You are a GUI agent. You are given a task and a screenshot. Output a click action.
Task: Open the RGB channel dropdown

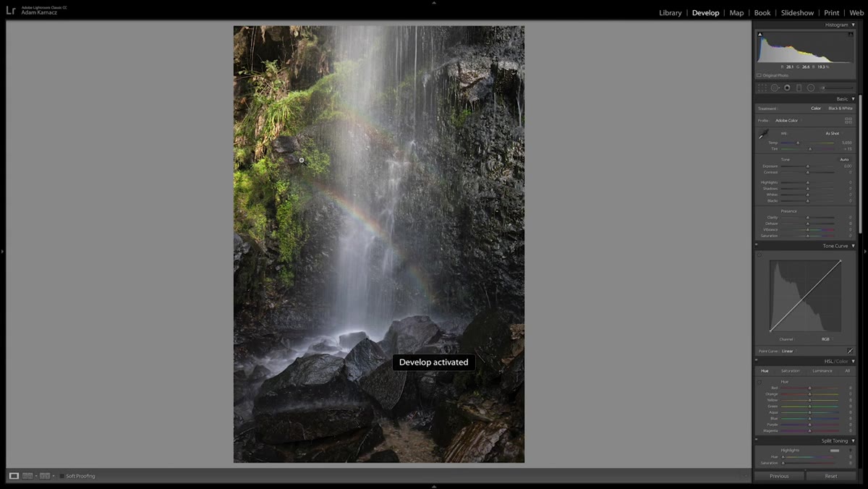(x=826, y=339)
